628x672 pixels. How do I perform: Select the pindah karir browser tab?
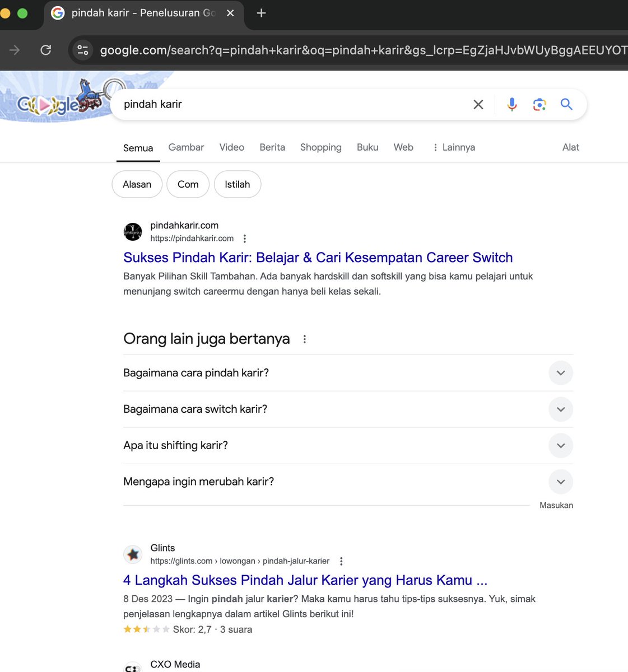[143, 13]
